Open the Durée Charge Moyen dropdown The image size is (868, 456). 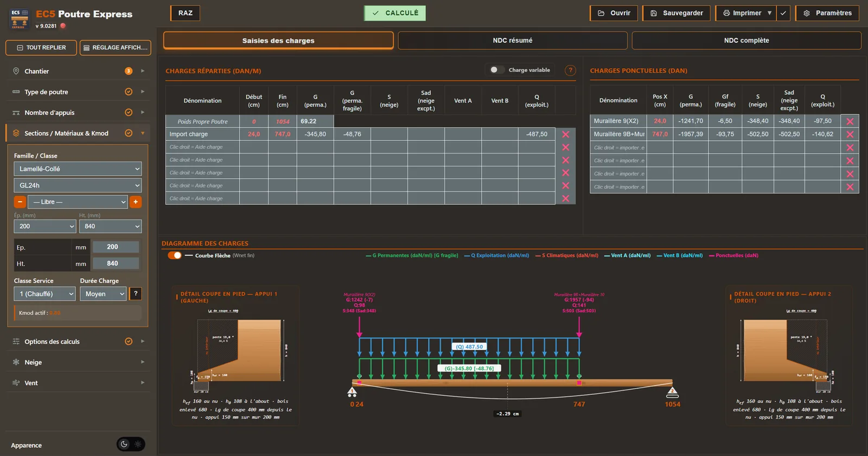pyautogui.click(x=103, y=293)
